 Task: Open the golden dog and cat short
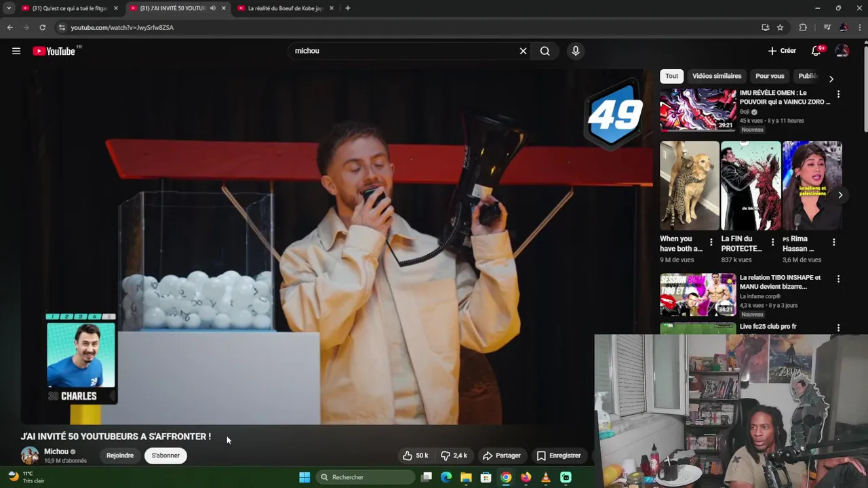click(x=690, y=186)
